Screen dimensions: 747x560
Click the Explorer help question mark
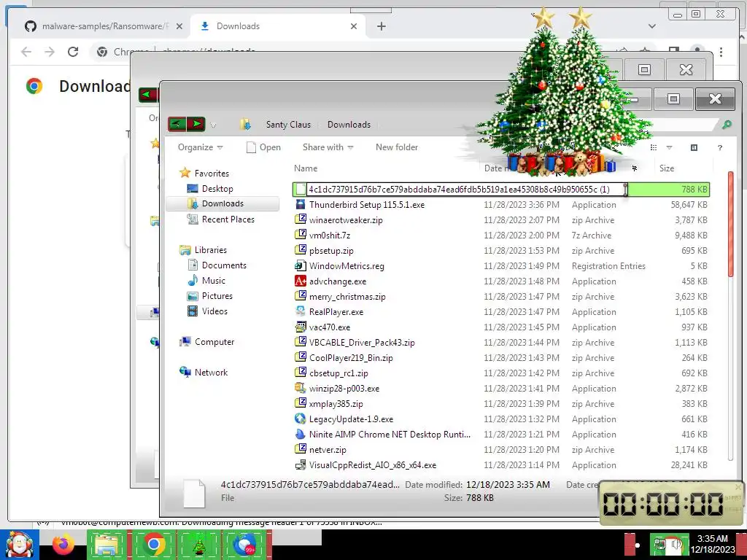click(720, 147)
